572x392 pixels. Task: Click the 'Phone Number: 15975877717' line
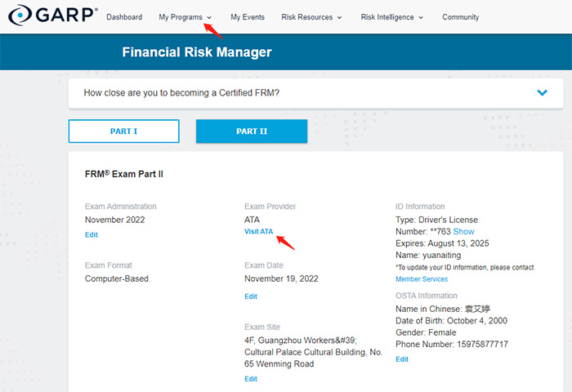point(452,345)
